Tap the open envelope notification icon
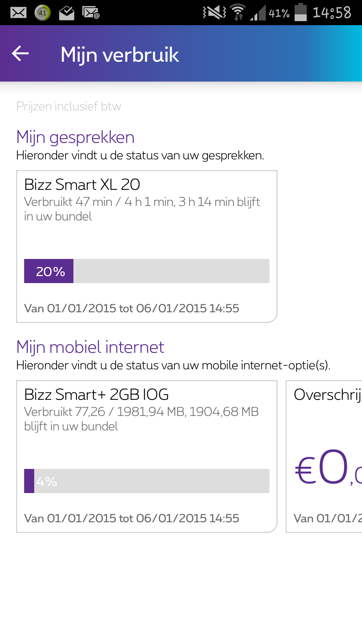Screen dimensions: 362x644 pos(67,13)
